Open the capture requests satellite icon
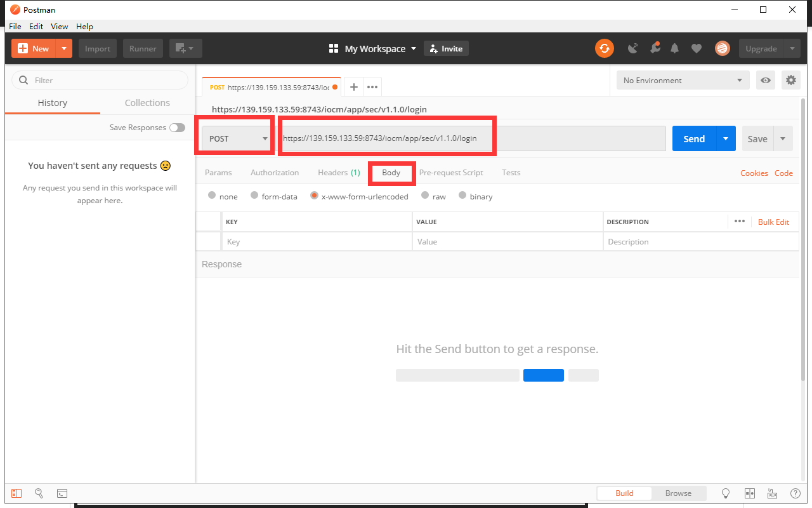 pyautogui.click(x=633, y=48)
